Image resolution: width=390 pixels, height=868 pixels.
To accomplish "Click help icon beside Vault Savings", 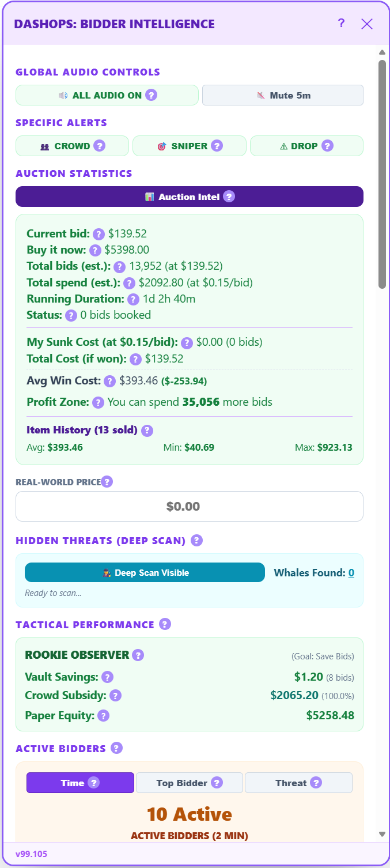I will (x=107, y=677).
